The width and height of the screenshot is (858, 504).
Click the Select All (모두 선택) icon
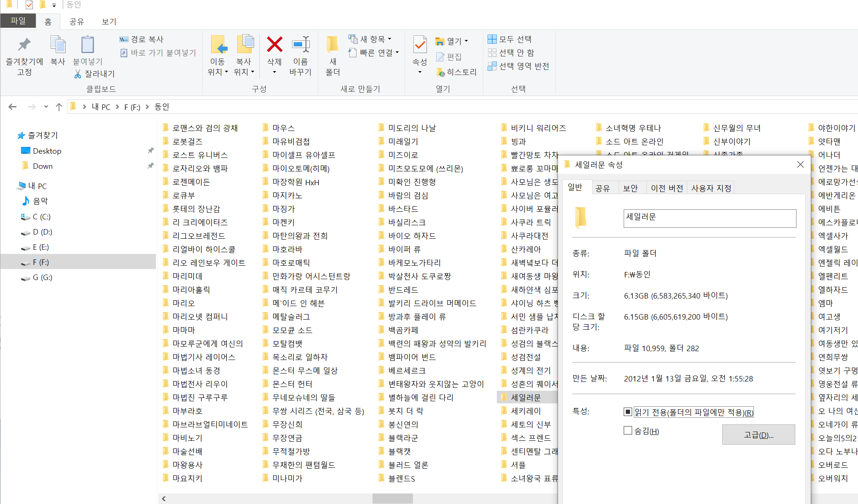pos(492,39)
